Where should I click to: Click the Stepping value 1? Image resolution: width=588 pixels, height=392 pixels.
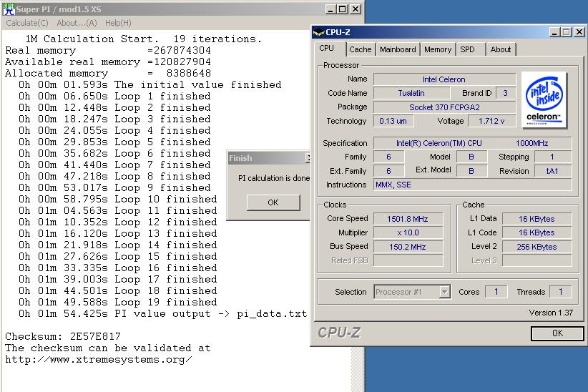[553, 157]
